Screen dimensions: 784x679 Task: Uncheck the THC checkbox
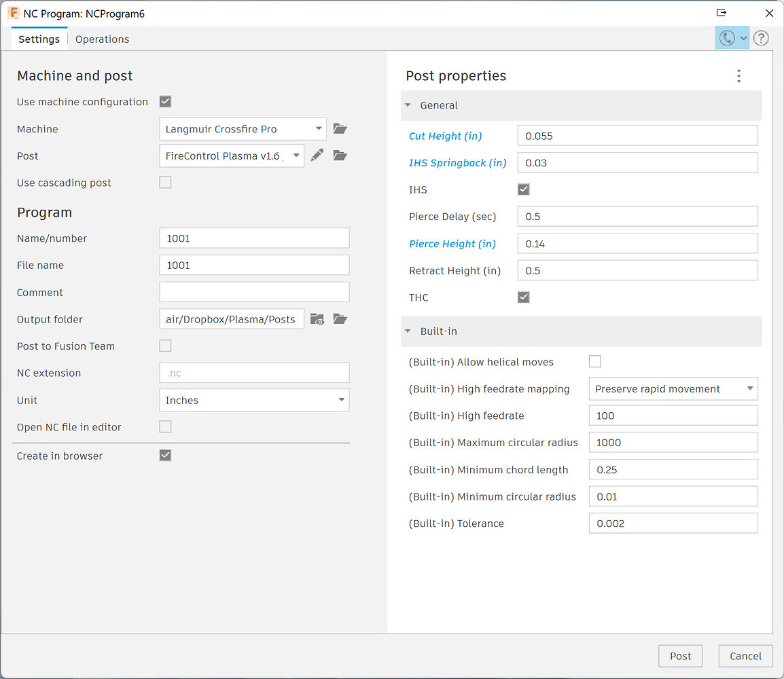(524, 297)
